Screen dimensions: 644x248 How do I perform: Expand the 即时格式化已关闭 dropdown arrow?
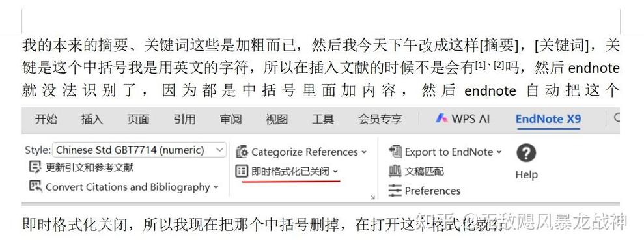click(x=335, y=172)
